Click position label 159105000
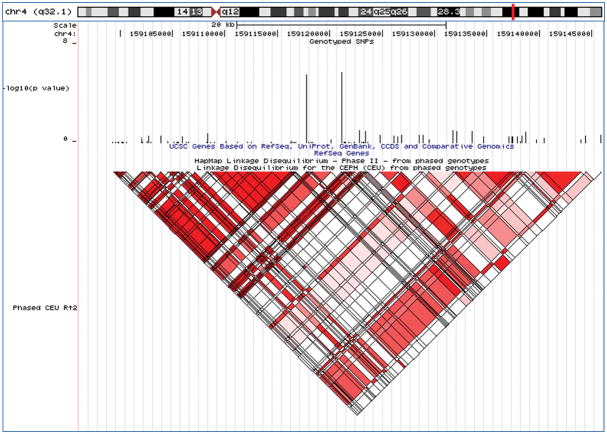The width and height of the screenshot is (607, 434). coord(151,34)
